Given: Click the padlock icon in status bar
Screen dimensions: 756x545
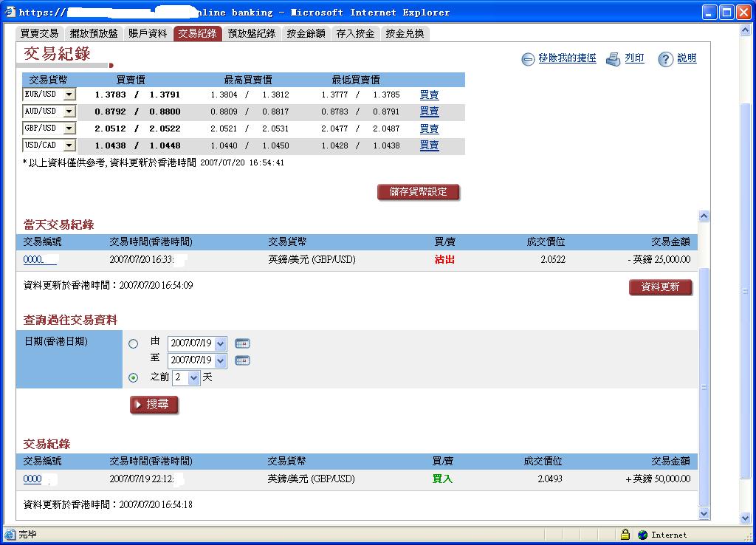Looking at the screenshot, I should tap(625, 535).
